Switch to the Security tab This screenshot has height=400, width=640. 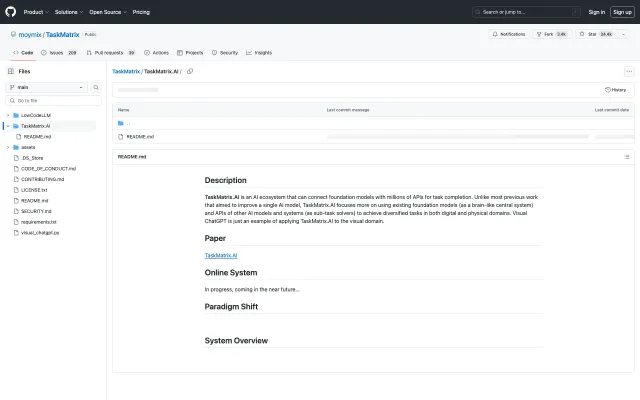click(x=225, y=53)
